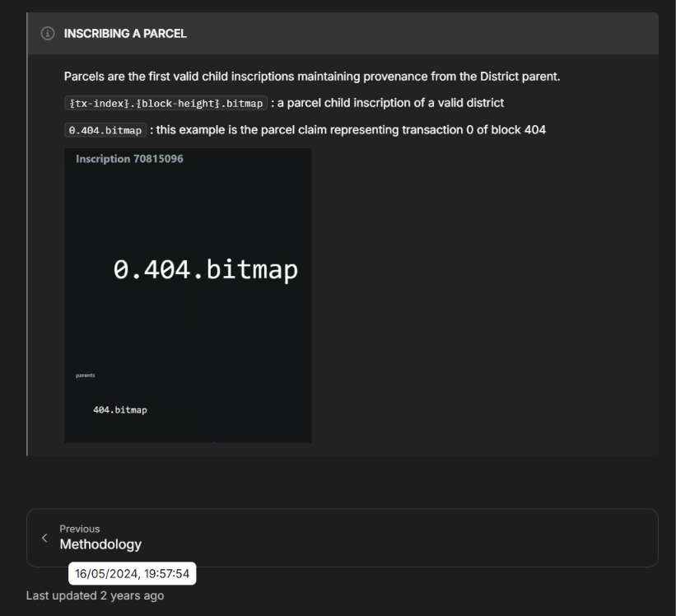The image size is (676, 616).
Task: Click the large 0.404.bitmap text in image
Action: (206, 270)
